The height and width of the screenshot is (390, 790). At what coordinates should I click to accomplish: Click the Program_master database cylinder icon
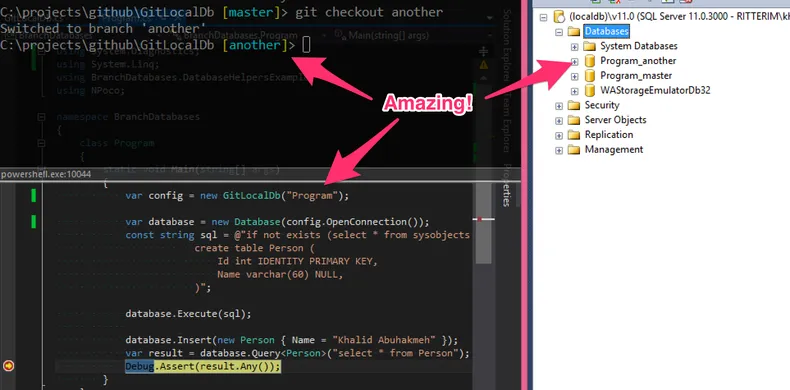click(x=589, y=76)
